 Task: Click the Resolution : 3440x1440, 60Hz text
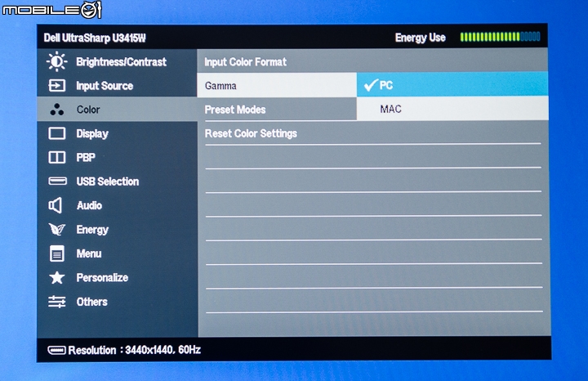pos(134,350)
